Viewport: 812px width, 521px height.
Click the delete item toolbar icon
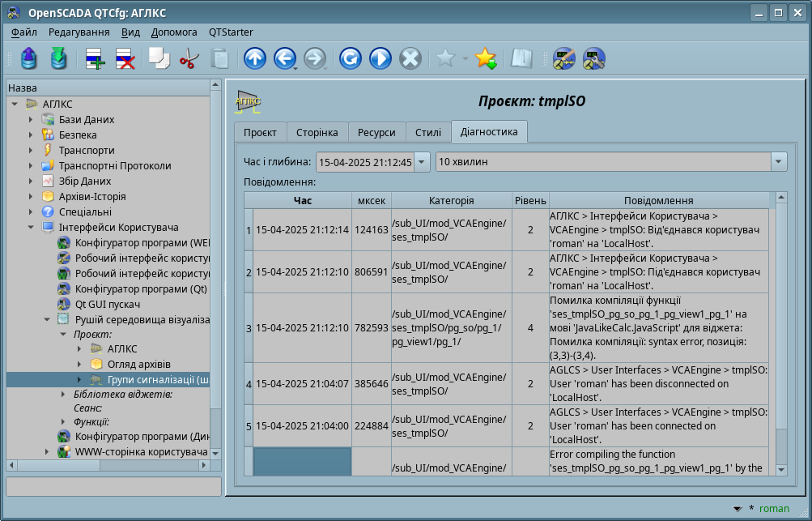(125, 58)
